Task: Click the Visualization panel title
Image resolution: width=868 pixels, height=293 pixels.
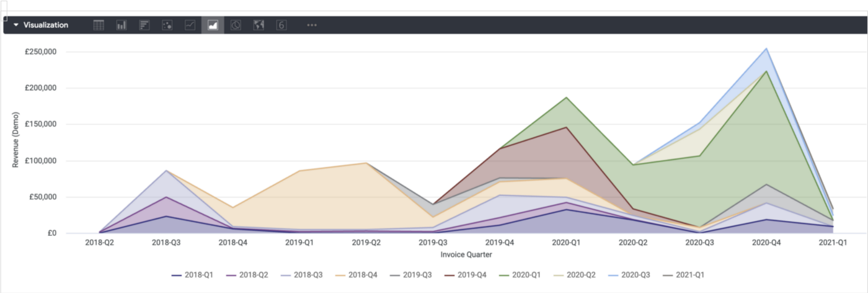Action: pyautogui.click(x=46, y=25)
